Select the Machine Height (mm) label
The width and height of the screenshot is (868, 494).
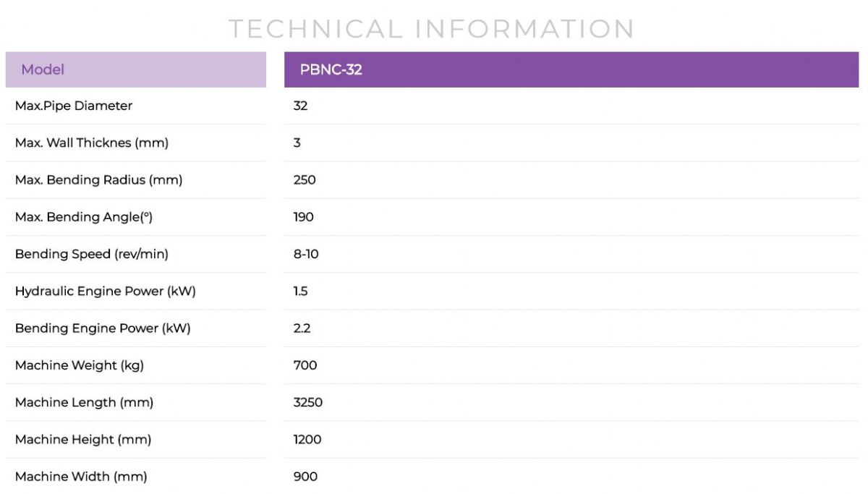[83, 440]
